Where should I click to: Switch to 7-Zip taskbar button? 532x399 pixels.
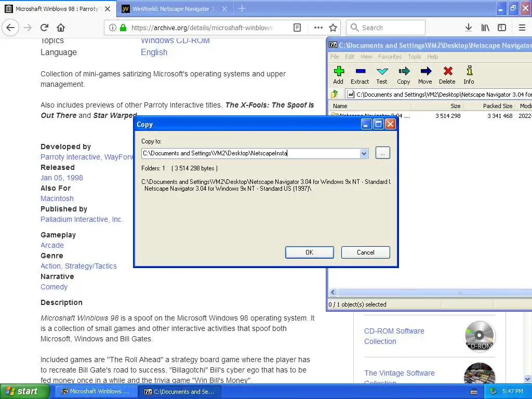pos(180,392)
